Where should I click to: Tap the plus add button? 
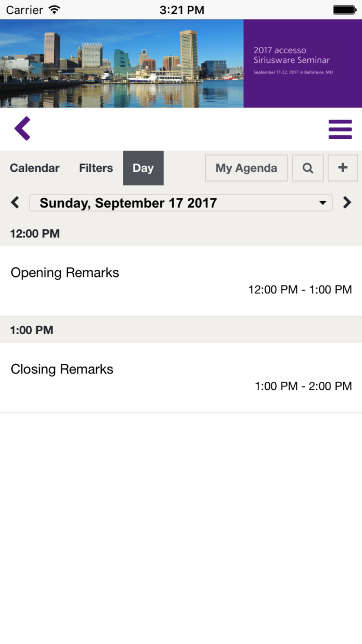pyautogui.click(x=343, y=168)
